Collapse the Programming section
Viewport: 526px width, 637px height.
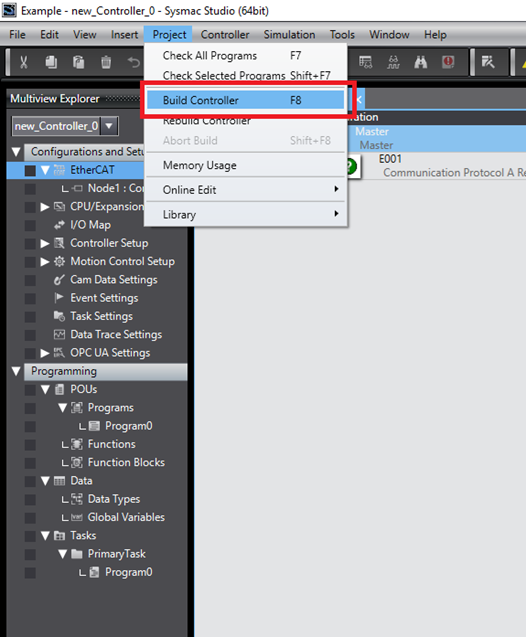tap(16, 371)
